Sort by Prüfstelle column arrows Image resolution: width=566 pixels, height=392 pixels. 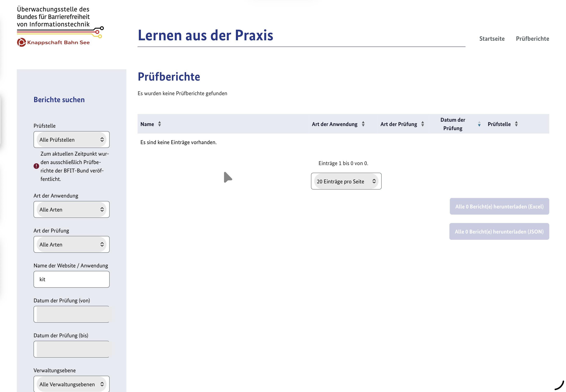pyautogui.click(x=516, y=124)
